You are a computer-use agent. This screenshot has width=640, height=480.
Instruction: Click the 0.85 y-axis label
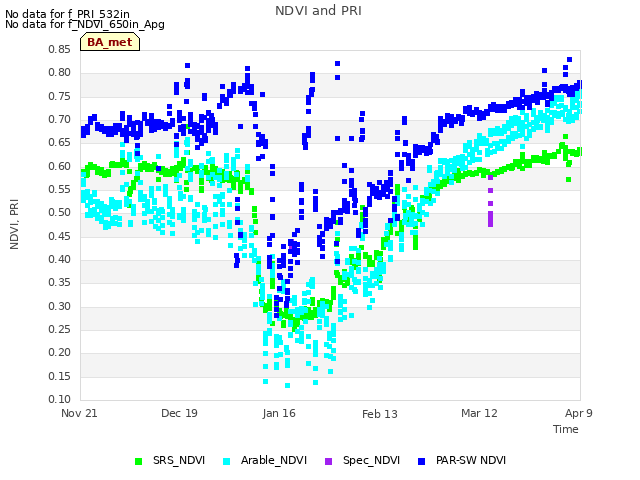[60, 49]
